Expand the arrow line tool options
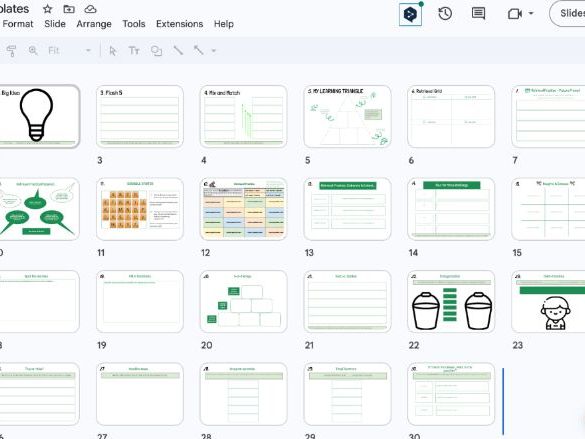 pos(214,50)
